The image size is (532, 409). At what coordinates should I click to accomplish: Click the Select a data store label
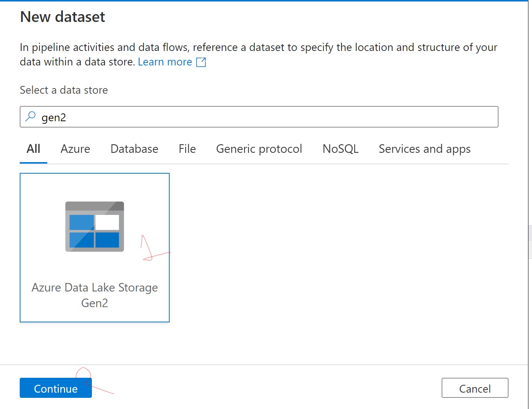64,90
